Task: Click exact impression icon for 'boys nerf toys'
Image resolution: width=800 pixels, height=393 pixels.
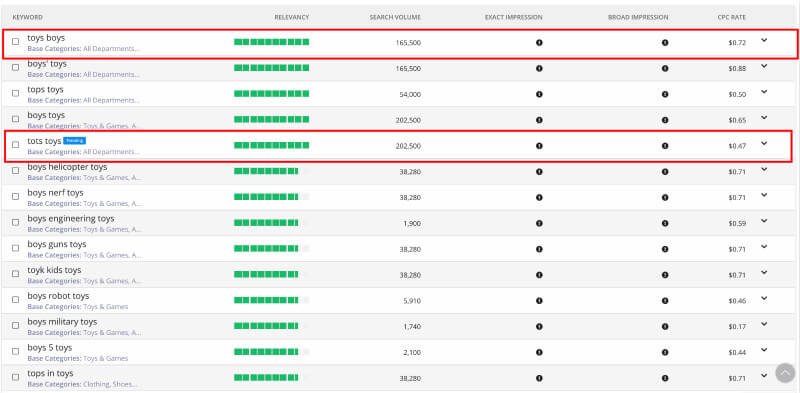Action: point(539,198)
